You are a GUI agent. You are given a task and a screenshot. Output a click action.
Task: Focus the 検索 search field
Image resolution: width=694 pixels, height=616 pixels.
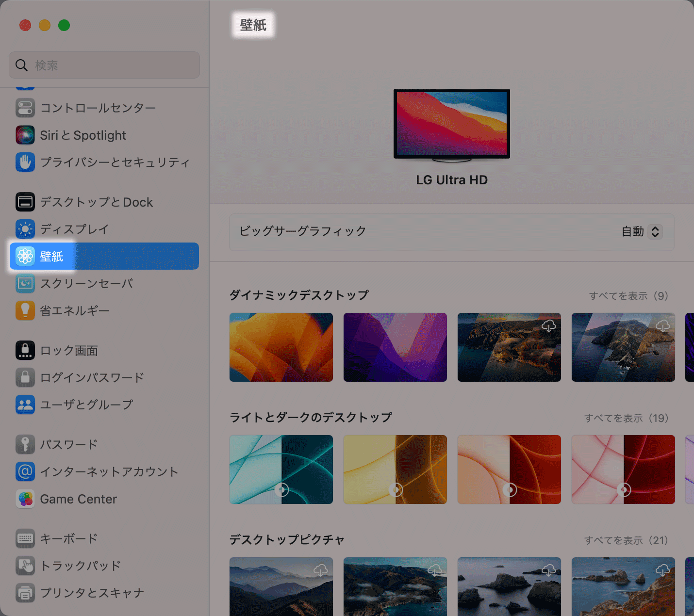tap(104, 65)
